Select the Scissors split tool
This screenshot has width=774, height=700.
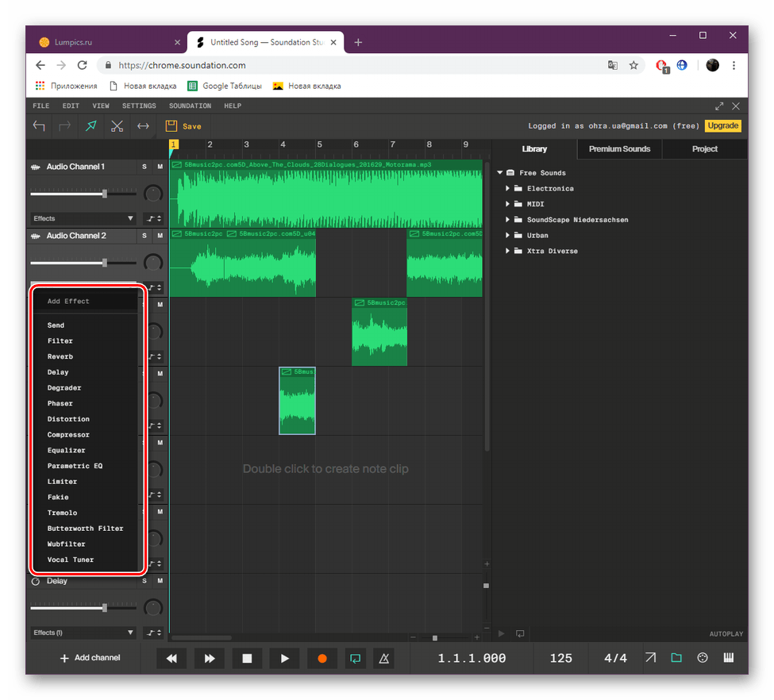[115, 126]
